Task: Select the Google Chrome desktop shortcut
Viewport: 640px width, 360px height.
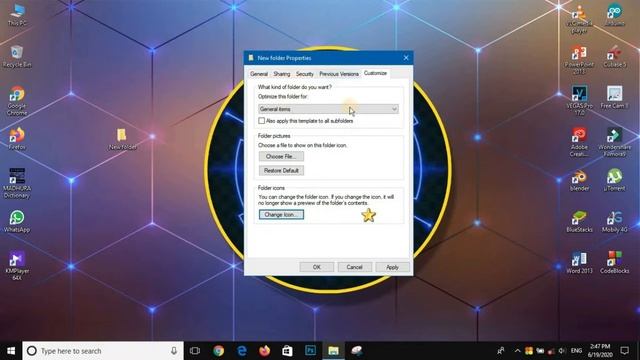Action: (x=17, y=101)
